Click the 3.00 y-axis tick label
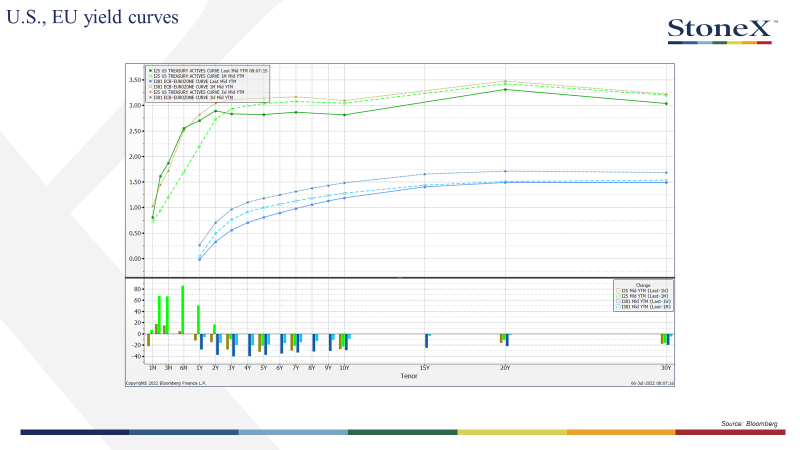Viewport: 800px width, 450px height. [x=135, y=106]
